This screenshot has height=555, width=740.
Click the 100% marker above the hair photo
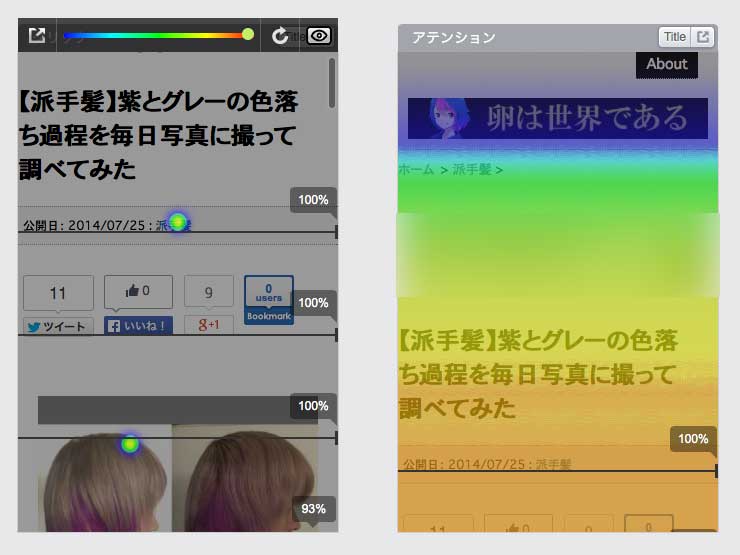(313, 406)
